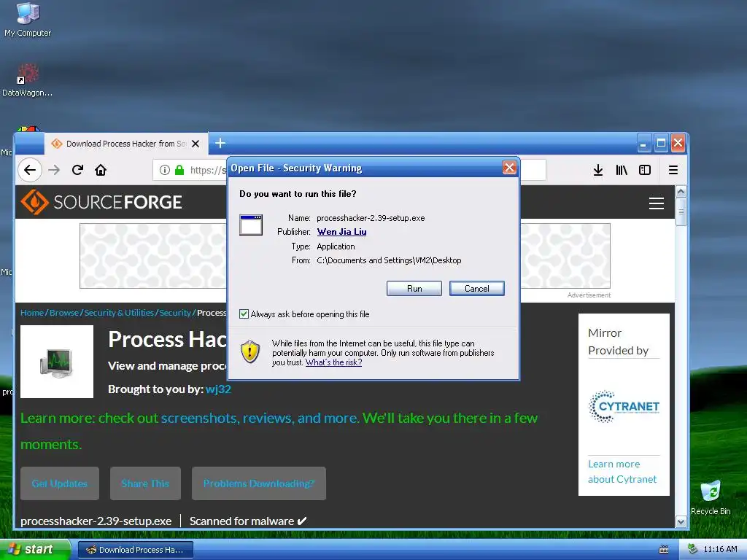Select the Recycle Bin desktop icon
The width and height of the screenshot is (747, 560).
711,497
